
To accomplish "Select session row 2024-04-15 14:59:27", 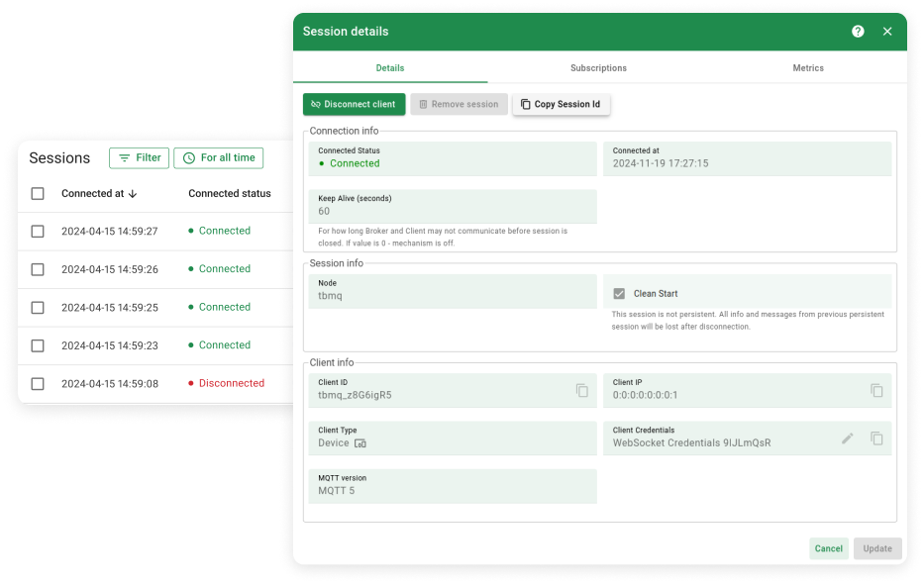I will click(38, 232).
